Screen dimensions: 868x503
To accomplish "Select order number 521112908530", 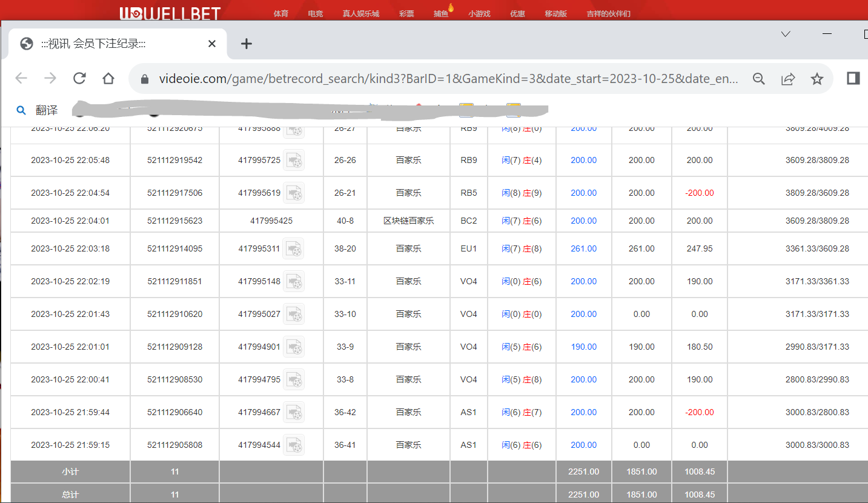I will tap(175, 379).
